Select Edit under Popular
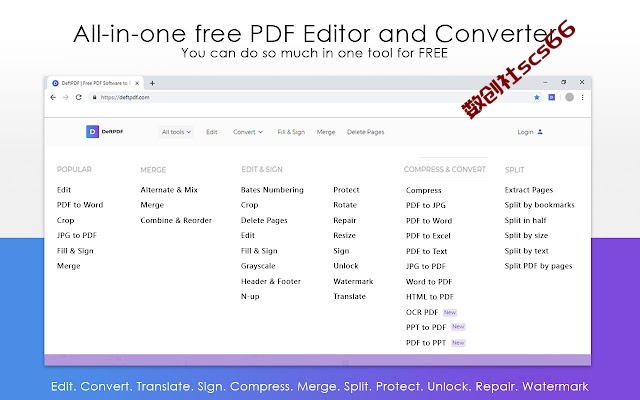 point(64,190)
